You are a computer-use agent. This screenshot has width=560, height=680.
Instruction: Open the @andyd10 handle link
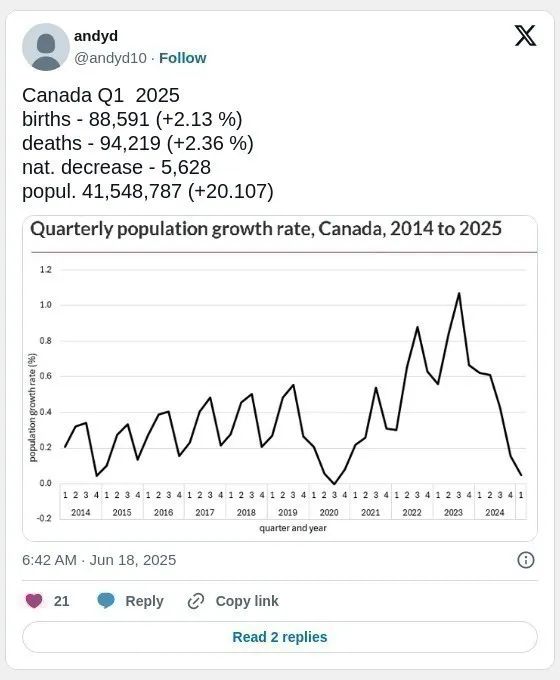tap(110, 58)
